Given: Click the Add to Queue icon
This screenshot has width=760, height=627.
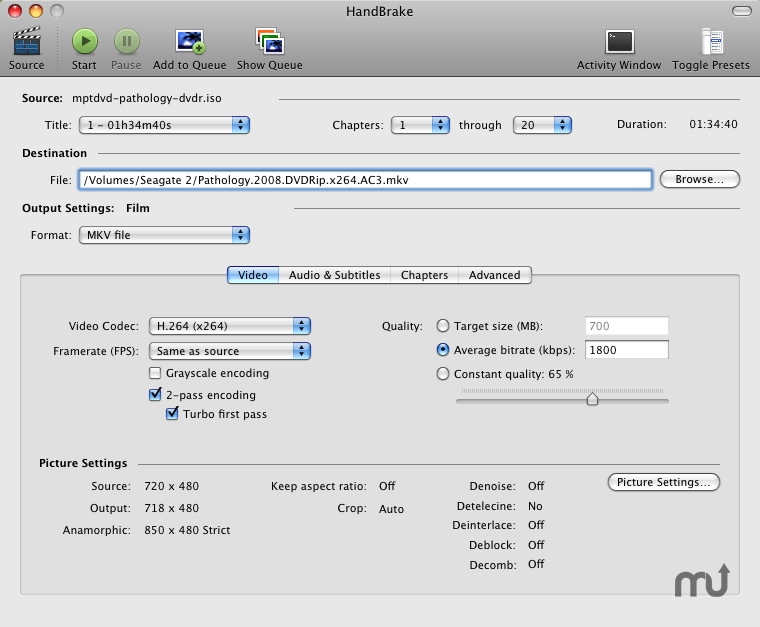Looking at the screenshot, I should pos(189,42).
